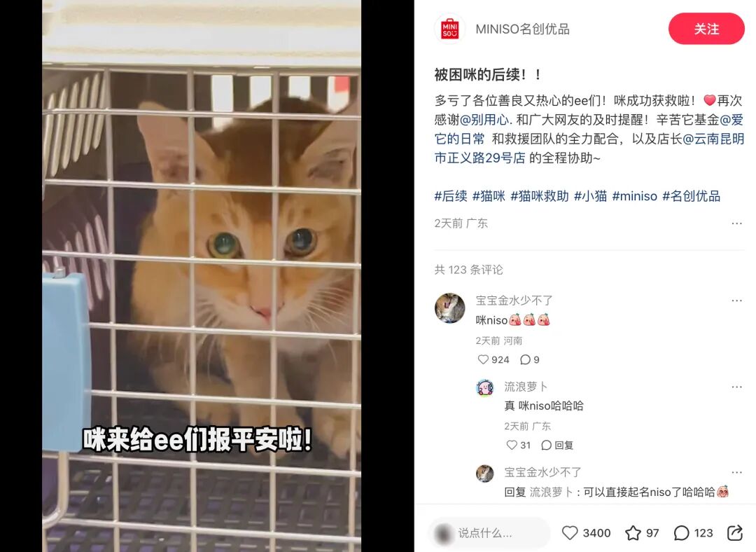Visit the @别用心 mentioned user
The width and height of the screenshot is (756, 552).
[x=486, y=120]
